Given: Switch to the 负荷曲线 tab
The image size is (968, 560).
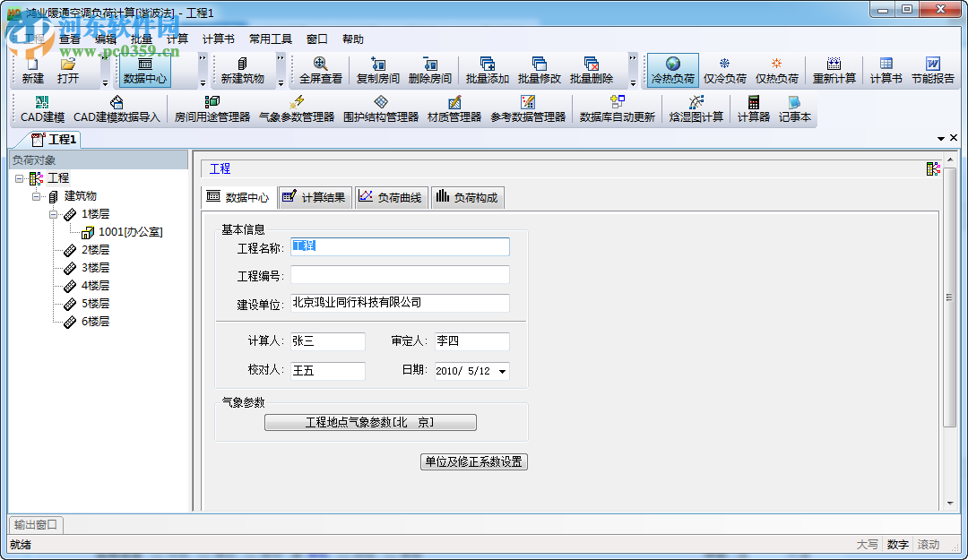Looking at the screenshot, I should pos(392,198).
